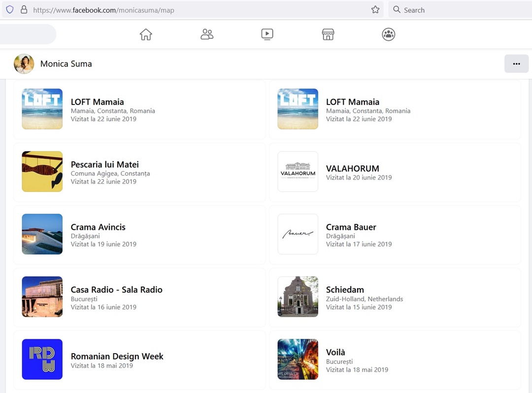532x393 pixels.
Task: Click the Voilà place thumbnail image
Action: point(298,359)
